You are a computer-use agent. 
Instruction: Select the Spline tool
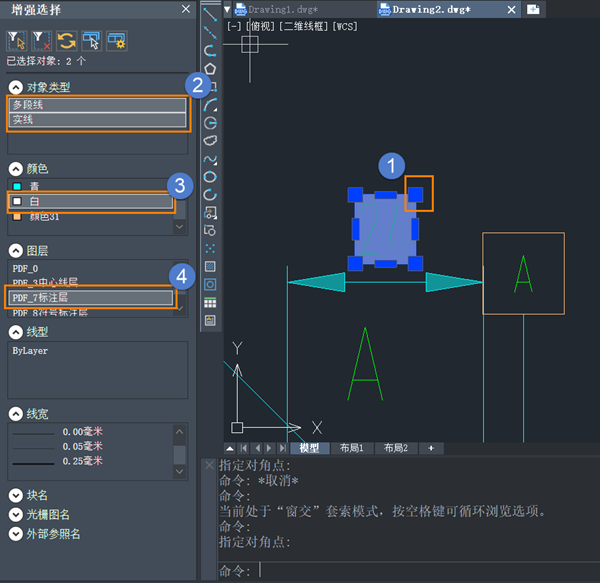tap(210, 159)
